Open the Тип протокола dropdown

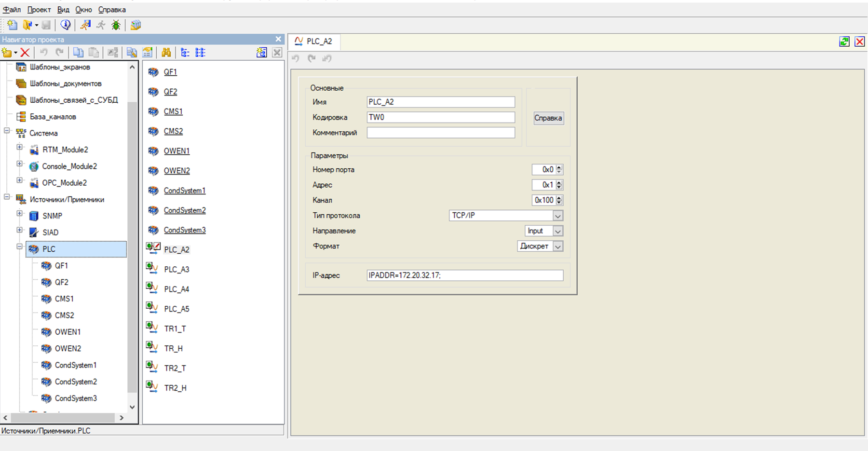(x=557, y=216)
